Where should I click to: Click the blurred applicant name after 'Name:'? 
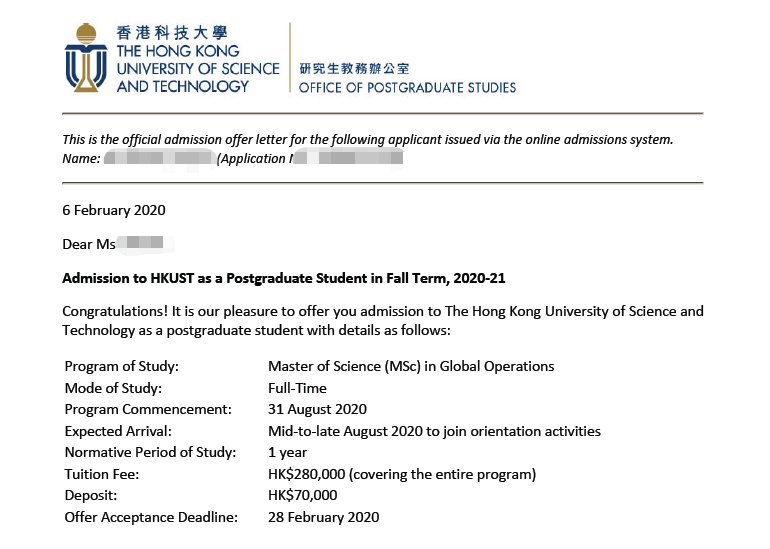click(160, 158)
